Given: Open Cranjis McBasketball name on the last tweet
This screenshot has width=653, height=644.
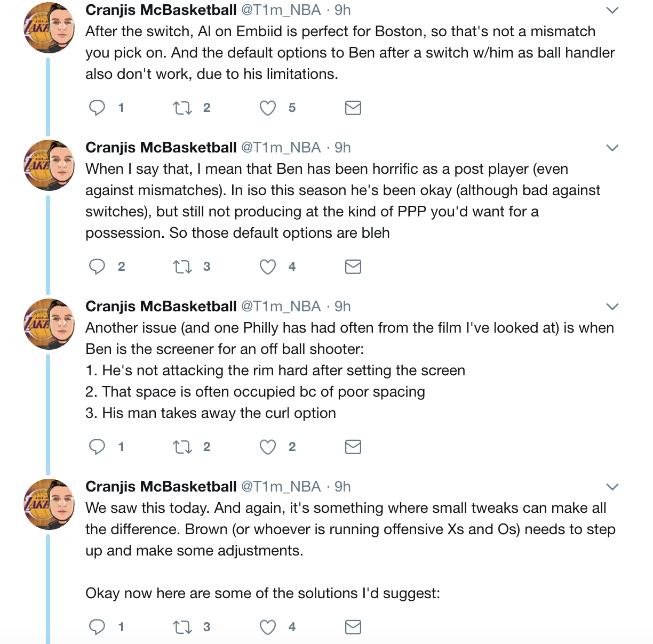Looking at the screenshot, I should [161, 487].
